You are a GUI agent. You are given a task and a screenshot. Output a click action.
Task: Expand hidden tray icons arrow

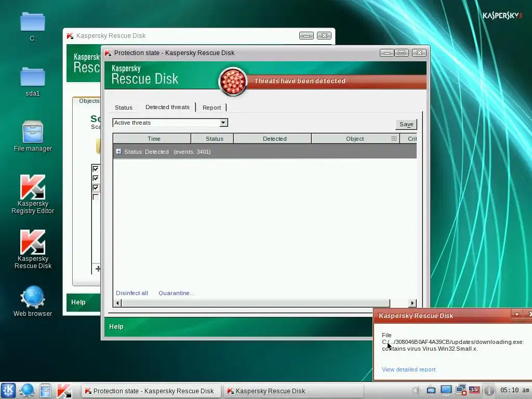(x=416, y=391)
